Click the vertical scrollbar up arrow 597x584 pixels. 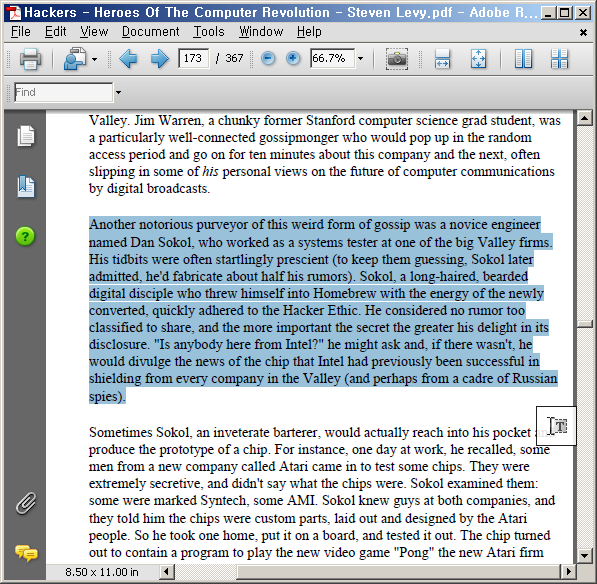tap(584, 118)
